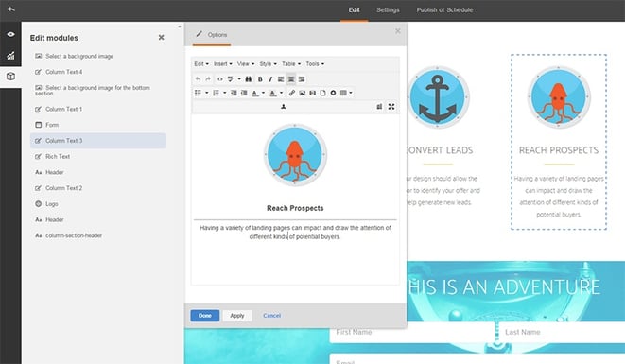
Task: Open the View menu in the editor
Action: click(x=246, y=63)
